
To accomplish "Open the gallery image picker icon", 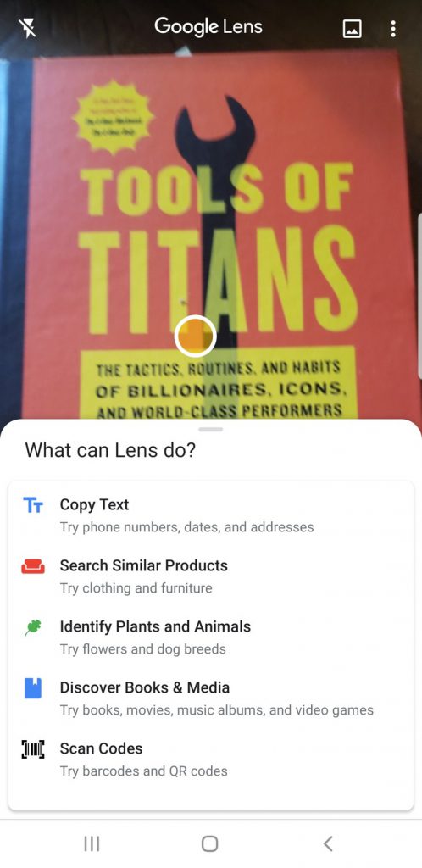I will (x=353, y=28).
